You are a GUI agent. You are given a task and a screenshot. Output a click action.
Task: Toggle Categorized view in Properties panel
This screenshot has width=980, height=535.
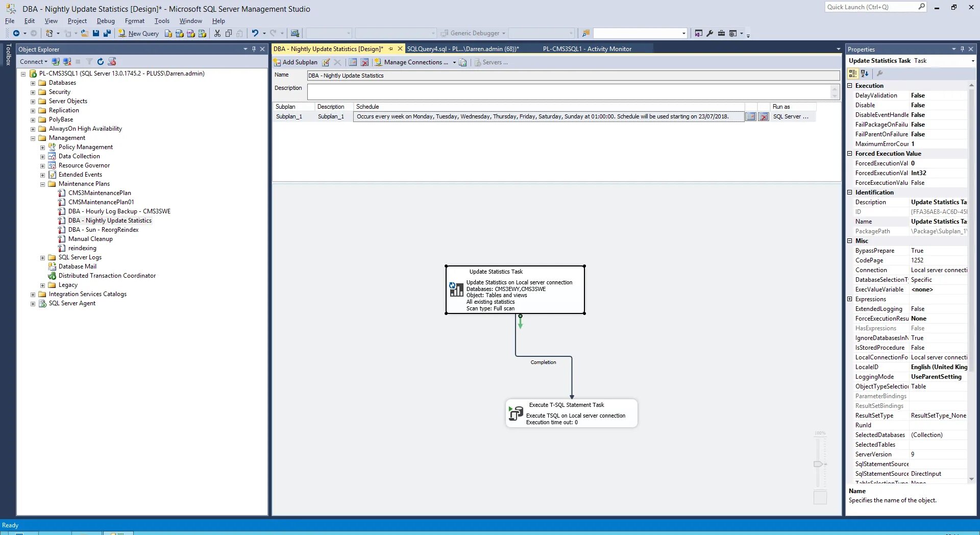tap(853, 74)
